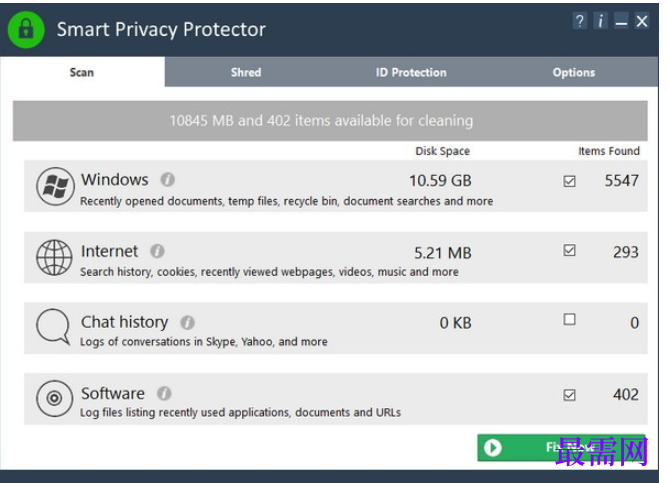The image size is (667, 483).
Task: Click the 5.21 MB disk space value
Action: 443,253
